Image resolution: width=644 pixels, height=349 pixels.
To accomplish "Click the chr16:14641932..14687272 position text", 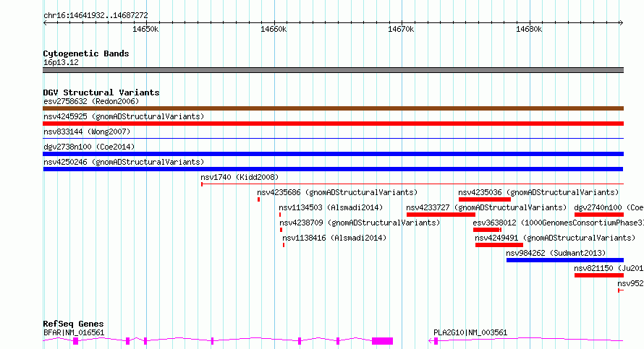I will [96, 15].
